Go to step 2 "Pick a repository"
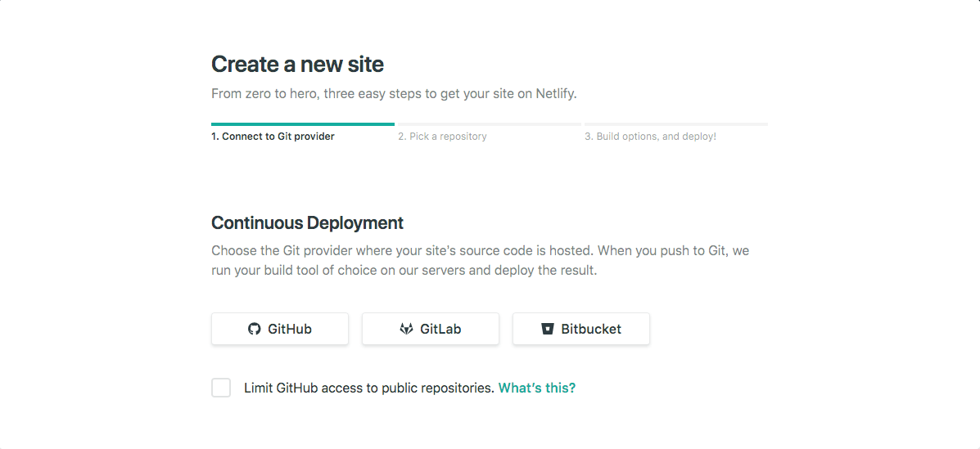This screenshot has width=980, height=449. [442, 137]
